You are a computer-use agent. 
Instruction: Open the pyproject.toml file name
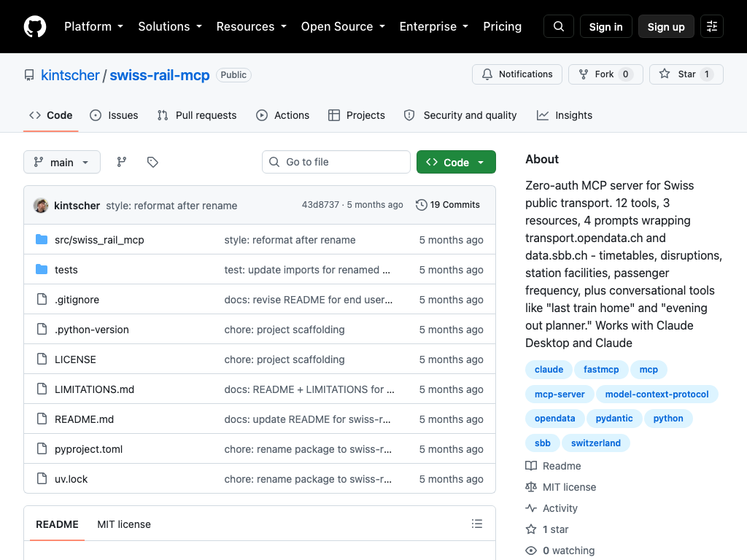(x=88, y=449)
